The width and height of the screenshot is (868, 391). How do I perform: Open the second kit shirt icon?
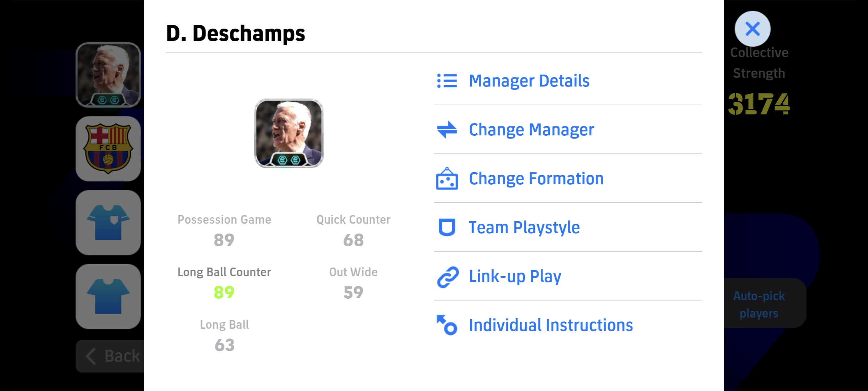[108, 297]
